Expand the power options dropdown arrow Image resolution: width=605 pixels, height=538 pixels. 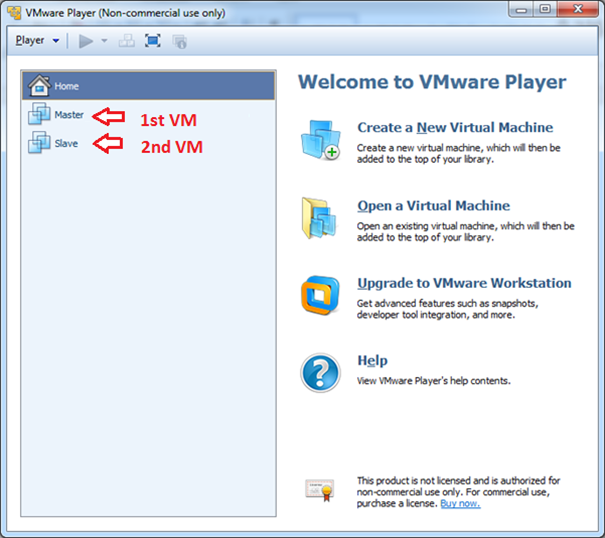click(x=104, y=41)
